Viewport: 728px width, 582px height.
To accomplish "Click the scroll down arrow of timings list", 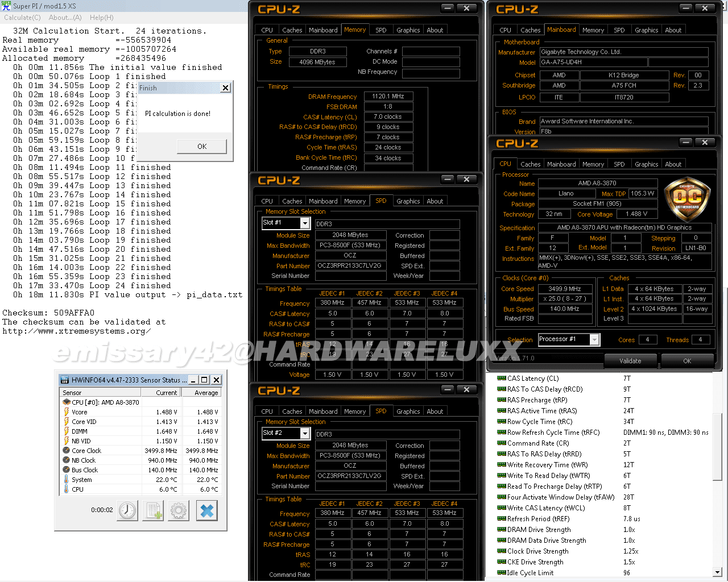I will pyautogui.click(x=717, y=572).
